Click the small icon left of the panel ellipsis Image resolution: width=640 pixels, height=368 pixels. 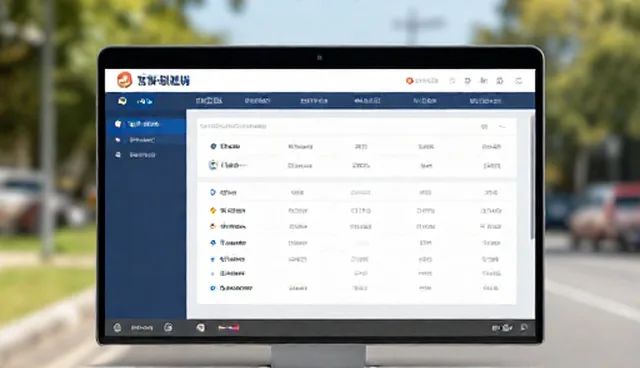click(x=484, y=127)
